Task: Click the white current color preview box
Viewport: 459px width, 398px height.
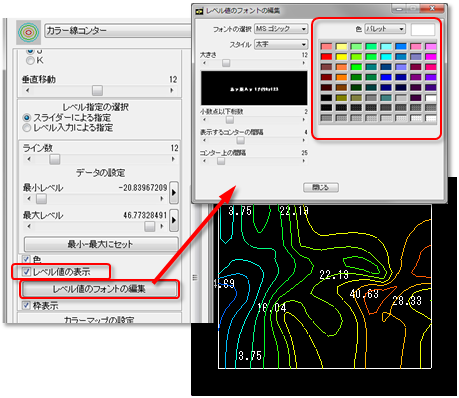Action: pyautogui.click(x=423, y=30)
